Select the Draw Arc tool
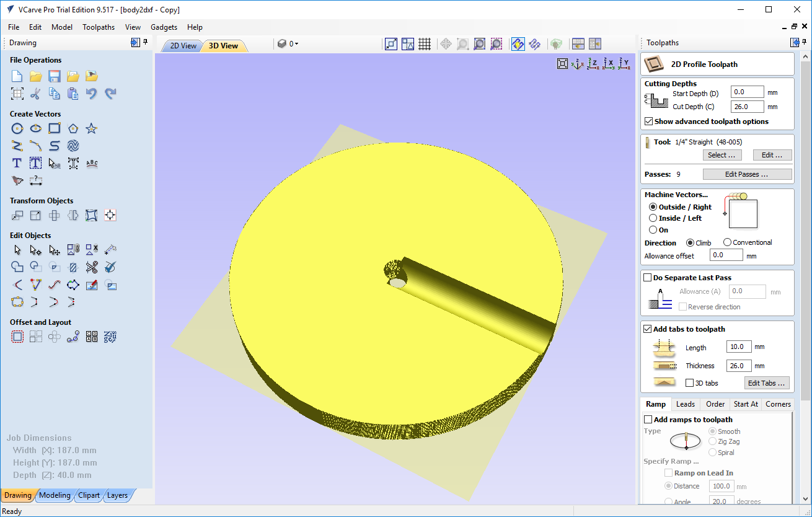Image resolution: width=812 pixels, height=517 pixels. pos(36,146)
